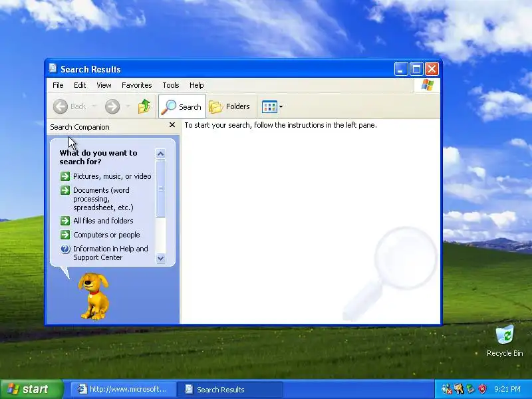This screenshot has width=532, height=399.
Task: Close the Search Companion pane
Action: tap(172, 125)
